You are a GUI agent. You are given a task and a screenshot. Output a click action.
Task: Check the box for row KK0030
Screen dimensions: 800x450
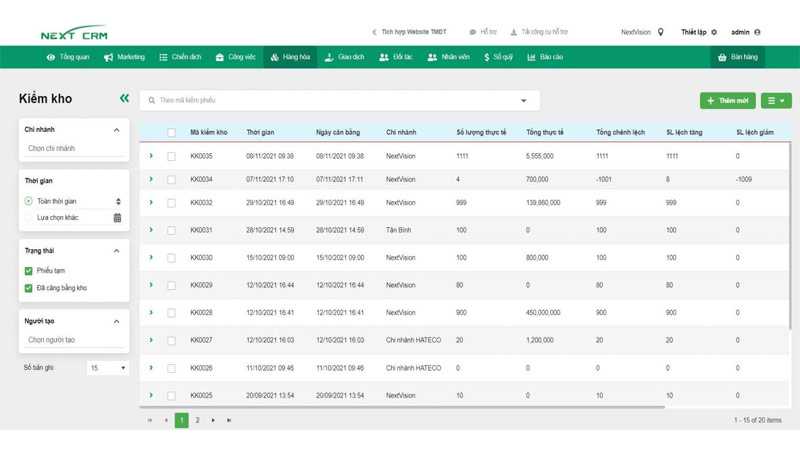pos(171,258)
